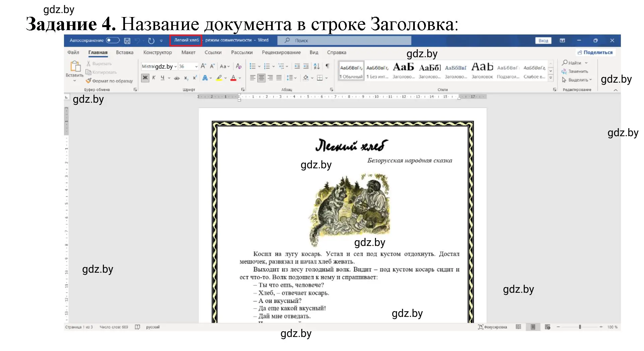Toggle Фокусировка focus mode
Viewport: 644px width, 351px height.
[x=492, y=327]
